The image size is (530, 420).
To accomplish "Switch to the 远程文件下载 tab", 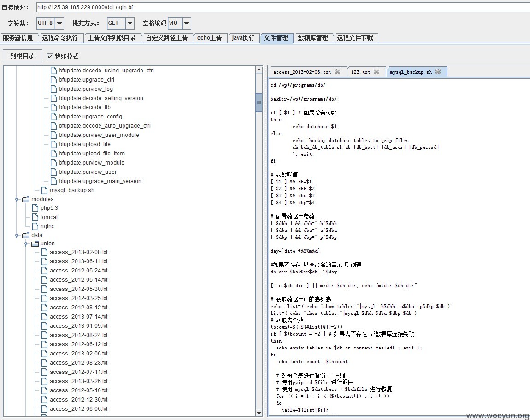I will pyautogui.click(x=355, y=38).
